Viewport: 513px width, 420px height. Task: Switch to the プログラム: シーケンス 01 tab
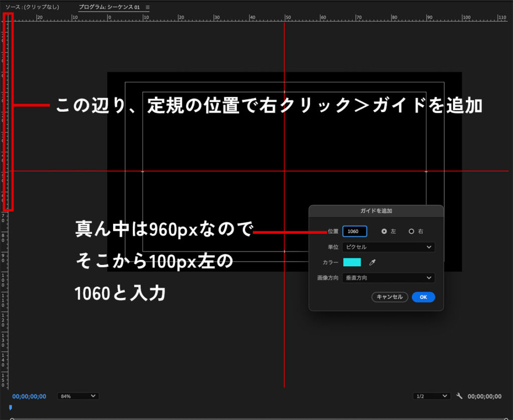[x=109, y=7]
